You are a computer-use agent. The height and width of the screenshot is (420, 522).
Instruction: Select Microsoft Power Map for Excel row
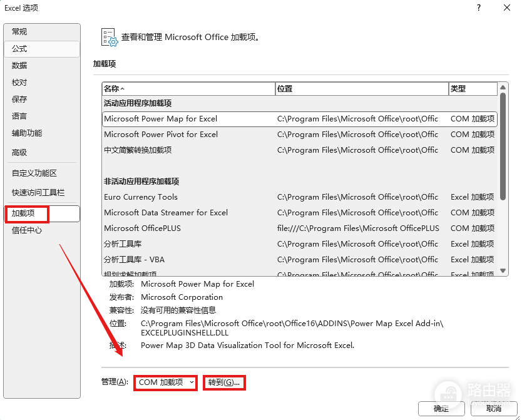coord(300,119)
